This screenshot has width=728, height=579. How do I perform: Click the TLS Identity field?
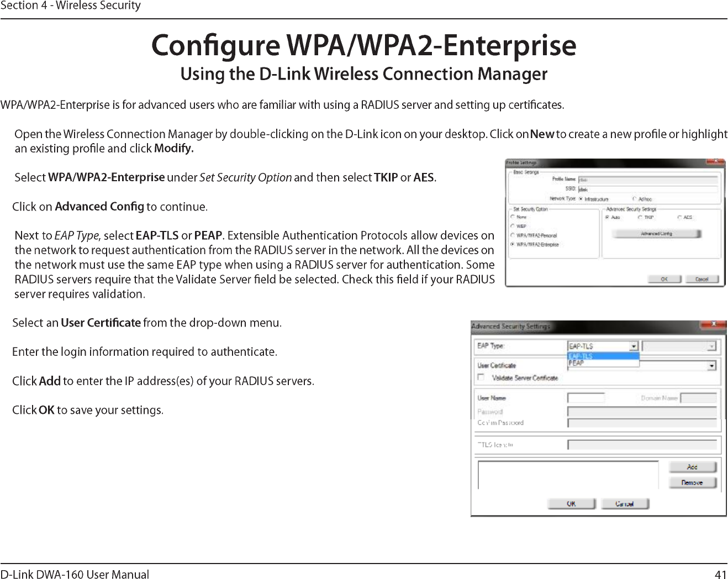point(642,445)
